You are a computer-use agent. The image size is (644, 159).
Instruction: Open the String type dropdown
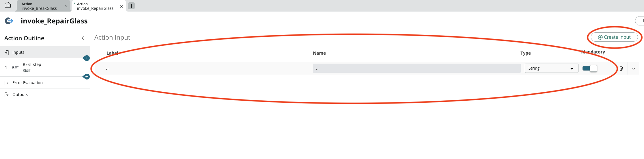tap(551, 68)
